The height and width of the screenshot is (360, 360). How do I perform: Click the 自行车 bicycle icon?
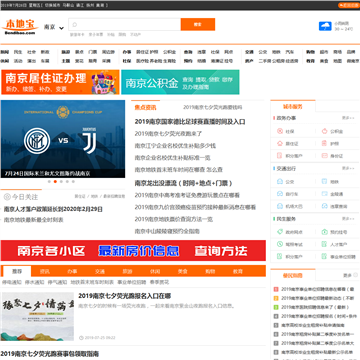280,194
